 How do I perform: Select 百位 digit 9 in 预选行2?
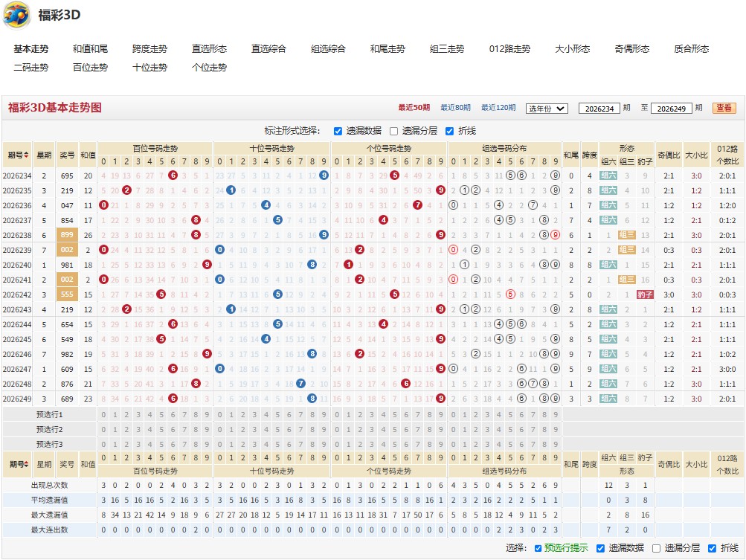(207, 429)
